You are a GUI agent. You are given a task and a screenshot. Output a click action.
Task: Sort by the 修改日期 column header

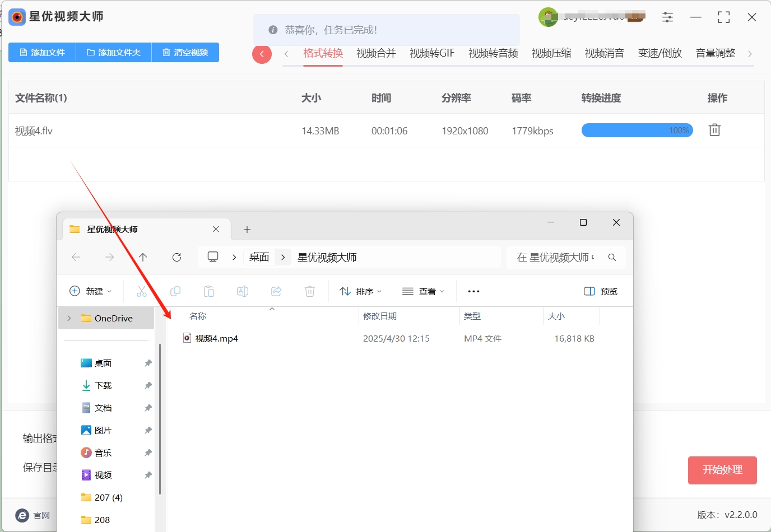[380, 316]
